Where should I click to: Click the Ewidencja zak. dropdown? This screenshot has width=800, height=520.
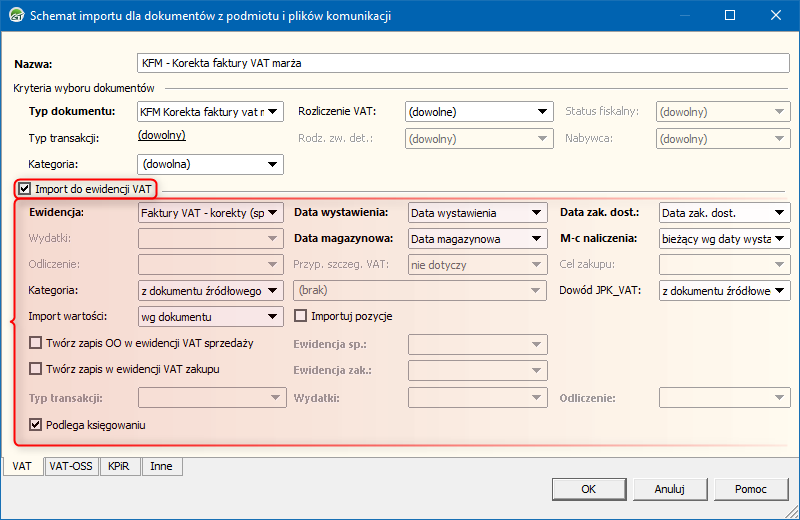pyautogui.click(x=478, y=370)
